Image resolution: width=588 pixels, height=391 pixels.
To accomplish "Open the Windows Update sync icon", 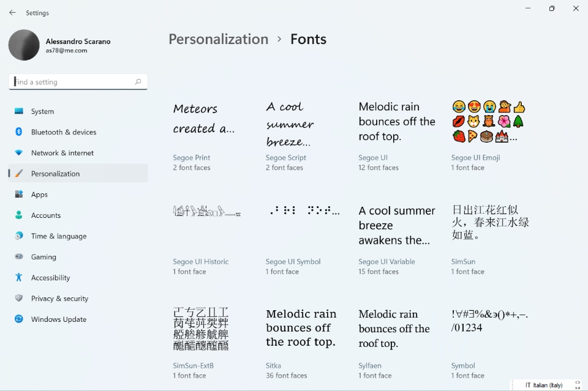I will [x=19, y=319].
